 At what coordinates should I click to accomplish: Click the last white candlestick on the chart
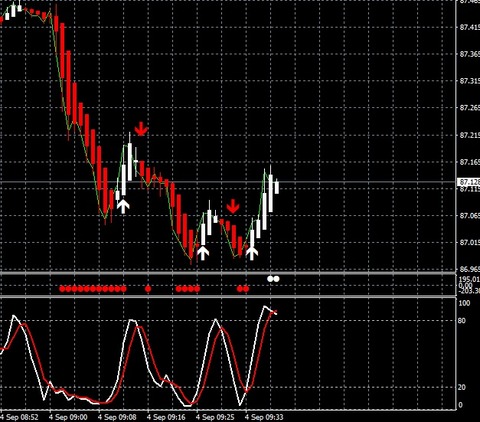[x=277, y=187]
